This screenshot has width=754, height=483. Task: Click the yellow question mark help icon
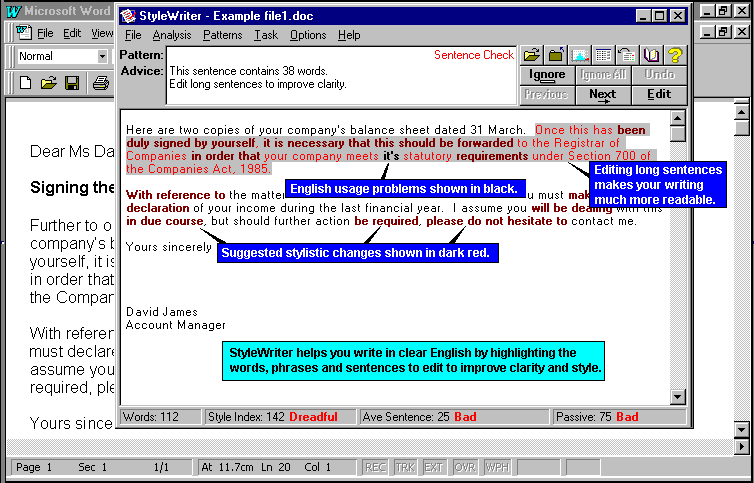click(x=675, y=55)
